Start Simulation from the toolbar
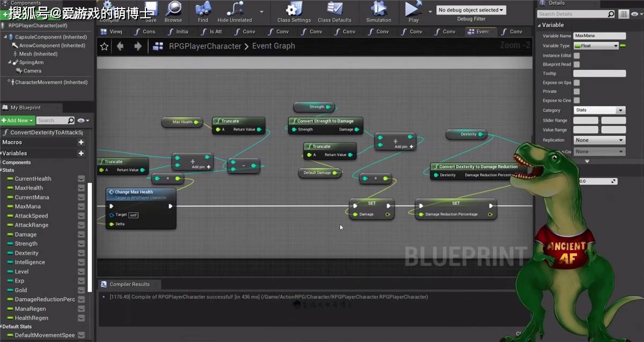This screenshot has height=342, width=644. (378, 12)
